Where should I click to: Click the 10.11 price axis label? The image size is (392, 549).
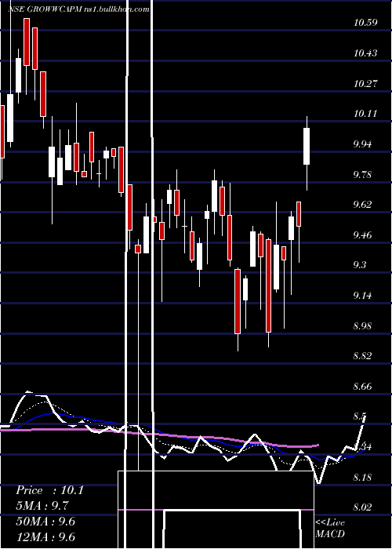click(x=365, y=114)
